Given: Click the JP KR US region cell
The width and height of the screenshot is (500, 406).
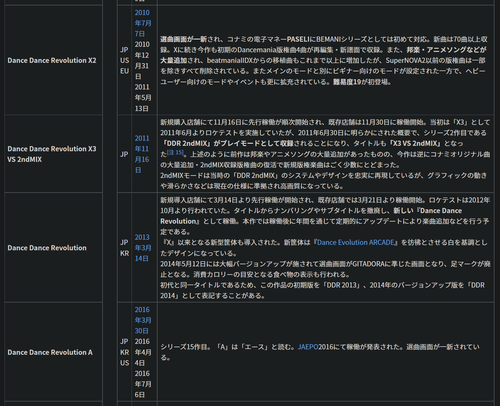Looking at the screenshot, I should pyautogui.click(x=124, y=352).
